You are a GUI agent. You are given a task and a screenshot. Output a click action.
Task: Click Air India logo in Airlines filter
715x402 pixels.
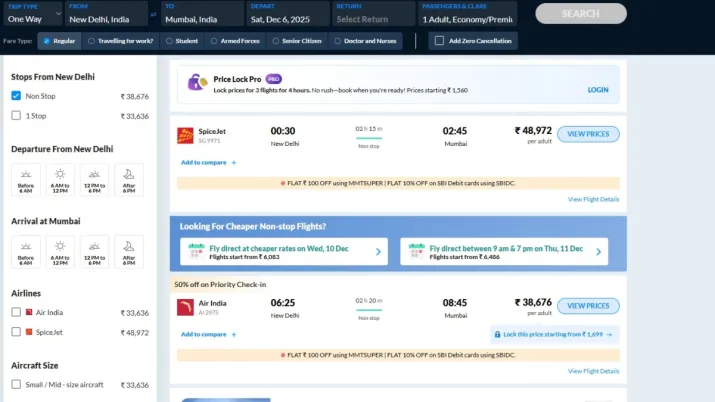(x=29, y=312)
